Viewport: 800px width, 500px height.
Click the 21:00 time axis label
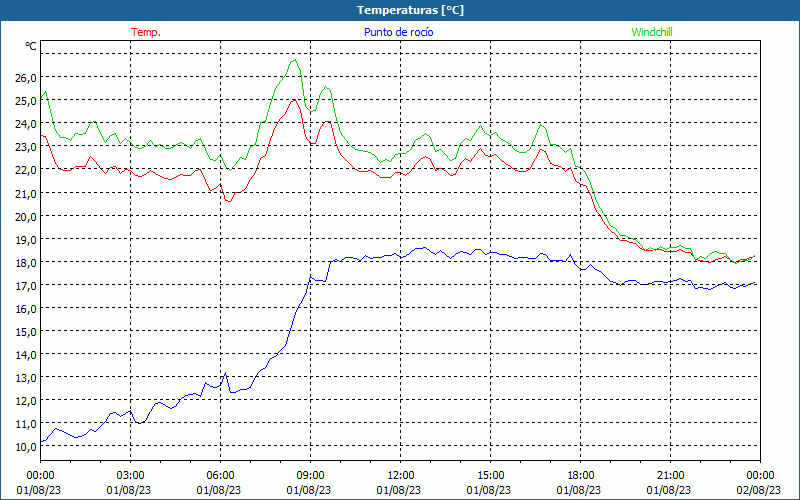pos(670,476)
